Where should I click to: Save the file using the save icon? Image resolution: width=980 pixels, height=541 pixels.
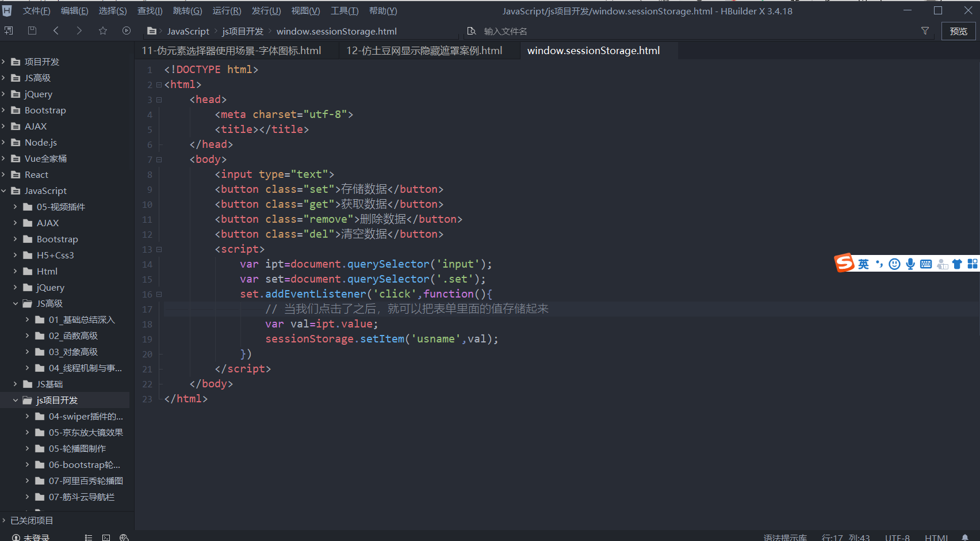tap(32, 31)
